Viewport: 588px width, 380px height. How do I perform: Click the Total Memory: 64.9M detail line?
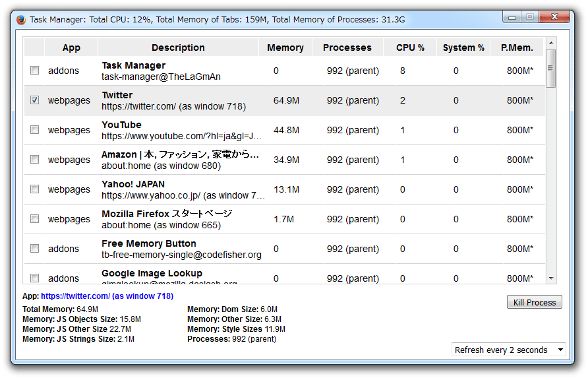(x=60, y=309)
